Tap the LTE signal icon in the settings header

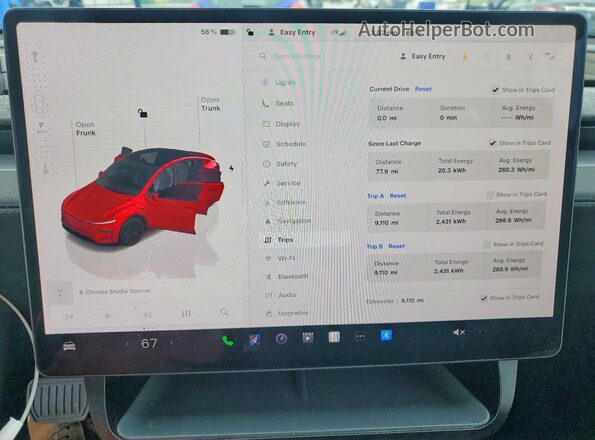[x=550, y=56]
